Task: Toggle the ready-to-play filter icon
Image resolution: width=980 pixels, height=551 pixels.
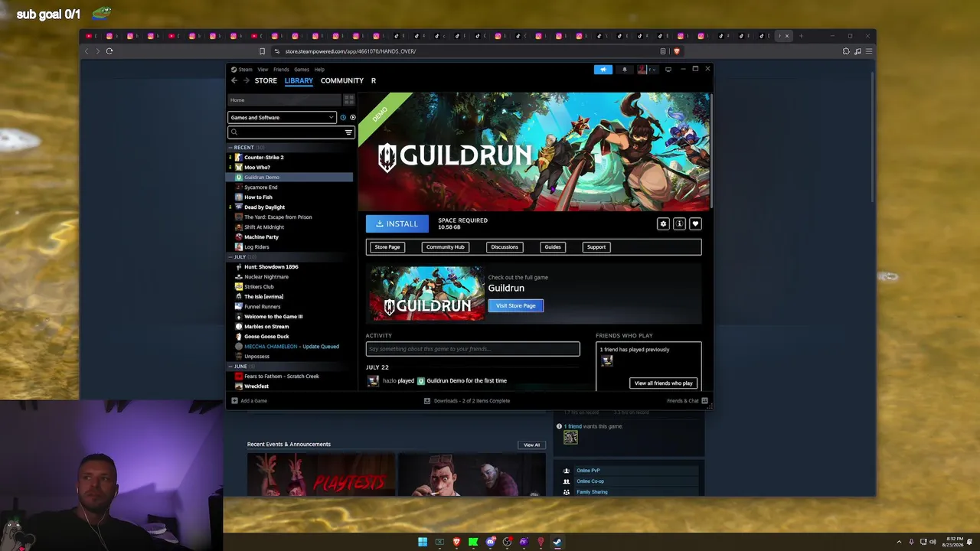Action: pyautogui.click(x=352, y=117)
